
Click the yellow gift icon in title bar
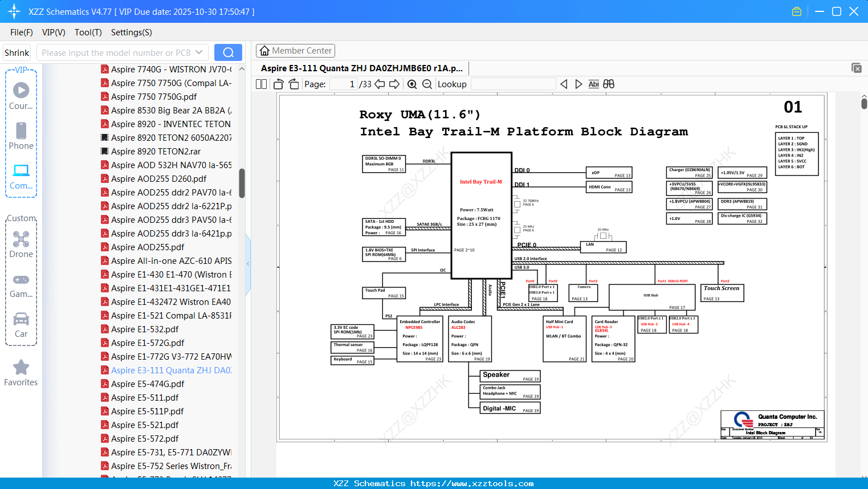coord(797,11)
